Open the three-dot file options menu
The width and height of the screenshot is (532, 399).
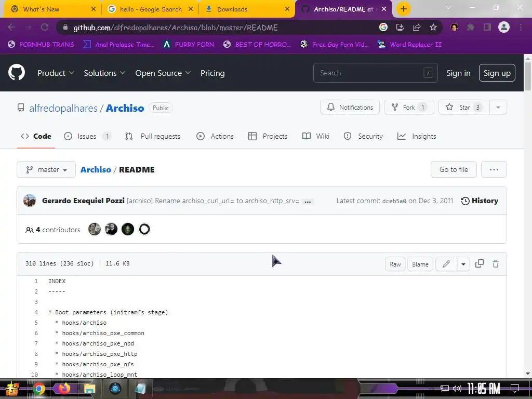click(494, 169)
